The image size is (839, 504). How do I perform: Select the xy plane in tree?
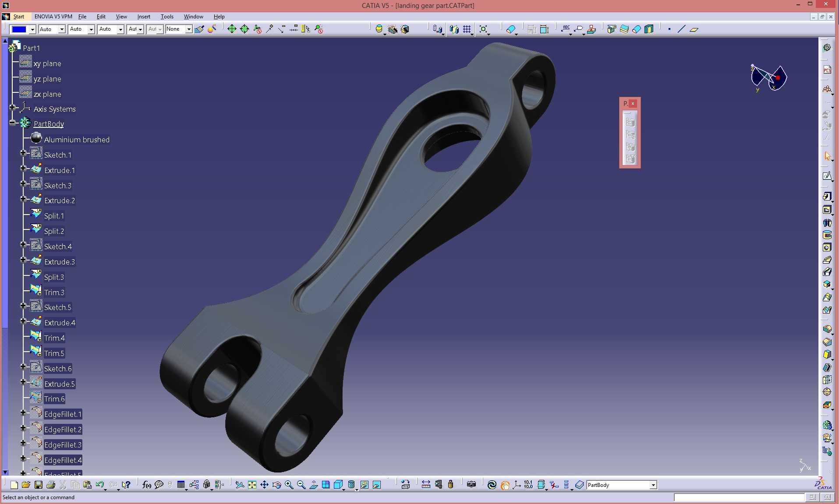[47, 63]
